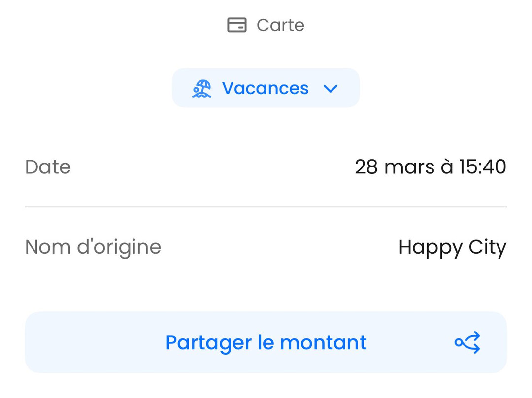Select the Happy City merchant name
Screen dimensions: 532x398
[x=452, y=247]
